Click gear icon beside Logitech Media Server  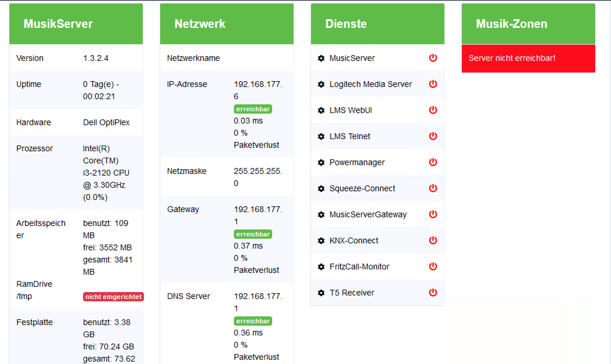pyautogui.click(x=321, y=84)
